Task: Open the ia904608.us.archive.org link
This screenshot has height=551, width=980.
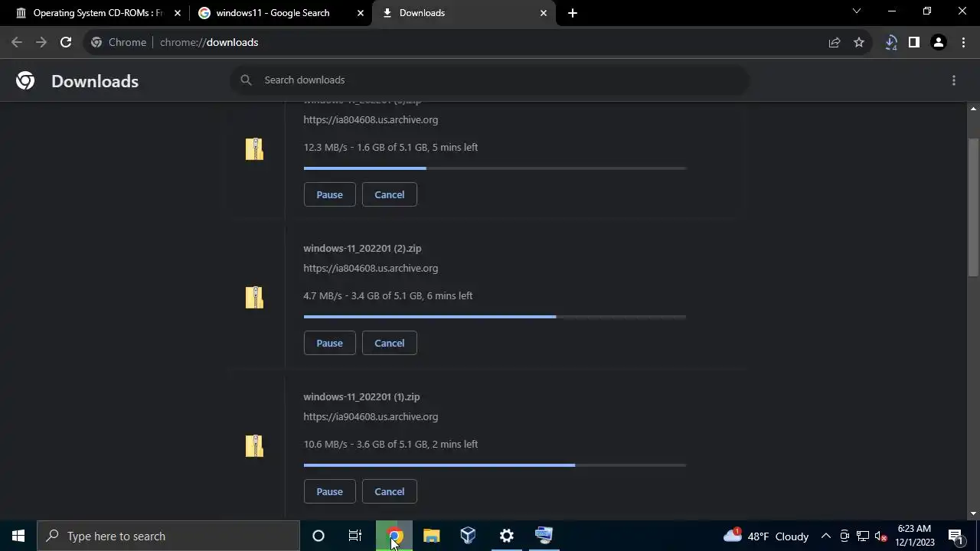Action: pyautogui.click(x=371, y=416)
